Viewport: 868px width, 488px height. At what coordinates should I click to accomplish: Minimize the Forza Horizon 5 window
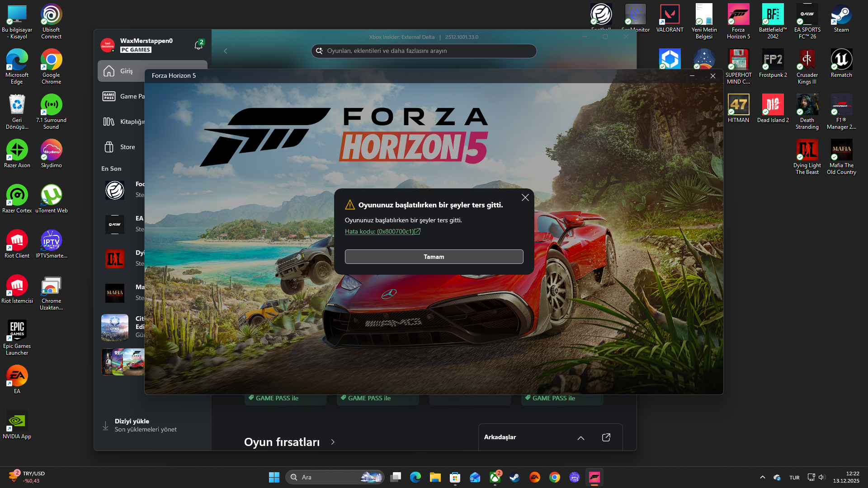692,75
